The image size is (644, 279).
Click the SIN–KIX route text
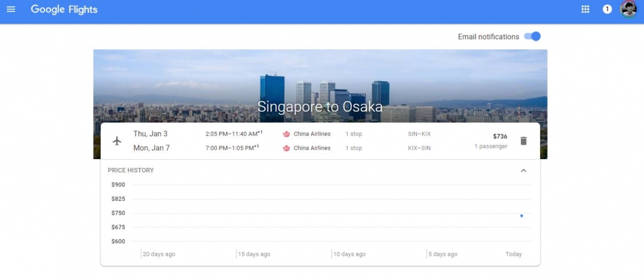420,134
